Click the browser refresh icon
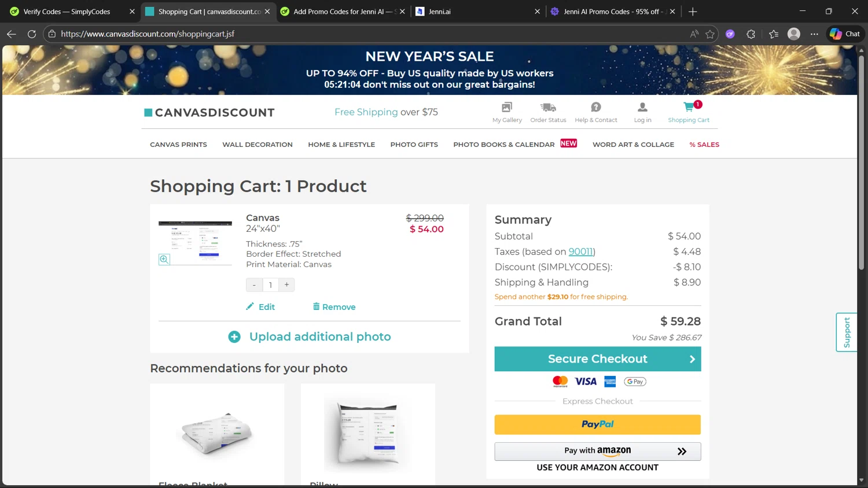The height and width of the screenshot is (488, 868). 32,34
